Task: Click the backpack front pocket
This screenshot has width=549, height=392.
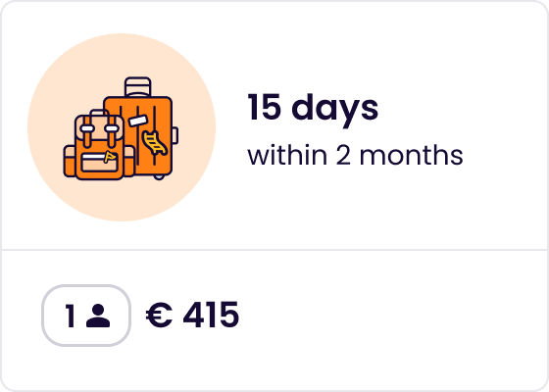Action: pos(99,162)
